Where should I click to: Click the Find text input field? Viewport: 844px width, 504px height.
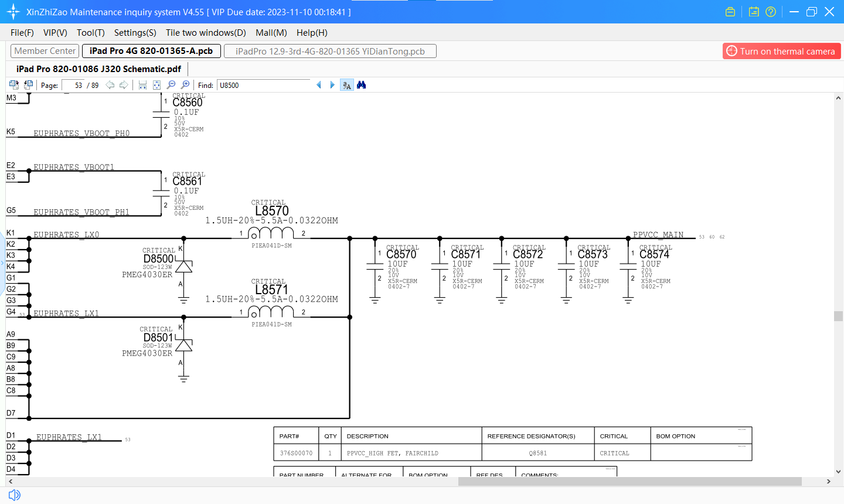click(263, 85)
